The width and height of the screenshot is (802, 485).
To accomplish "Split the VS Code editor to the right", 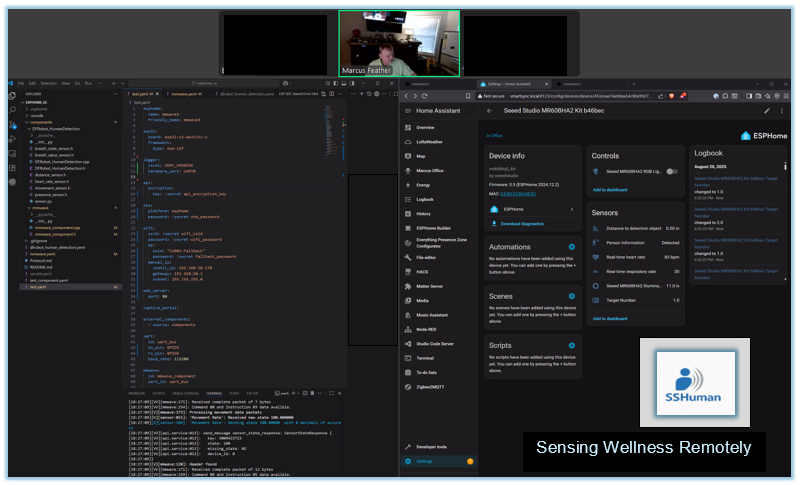I will click(x=331, y=94).
